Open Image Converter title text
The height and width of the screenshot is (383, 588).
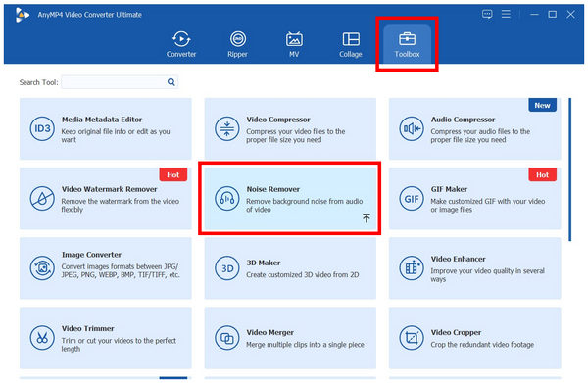[91, 255]
